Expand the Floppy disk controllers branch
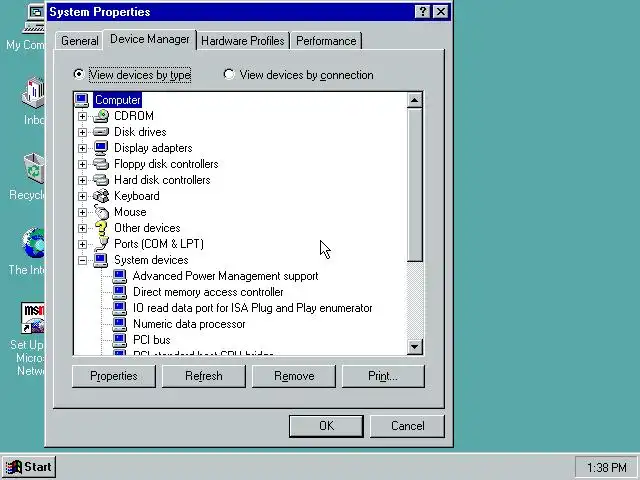The image size is (640, 480). [x=82, y=164]
